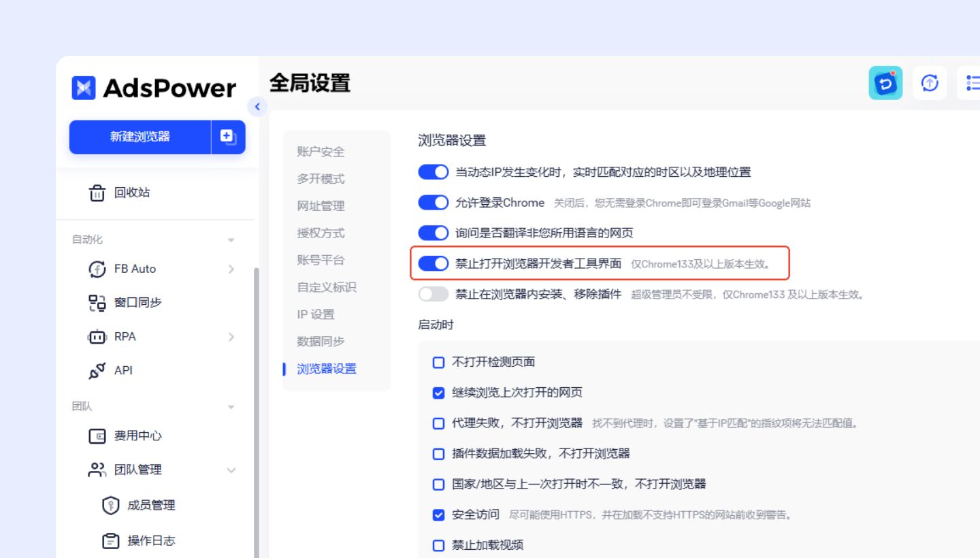Screen dimensions: 980x558
Task: Click the 全局设置 page title
Action: click(x=310, y=83)
